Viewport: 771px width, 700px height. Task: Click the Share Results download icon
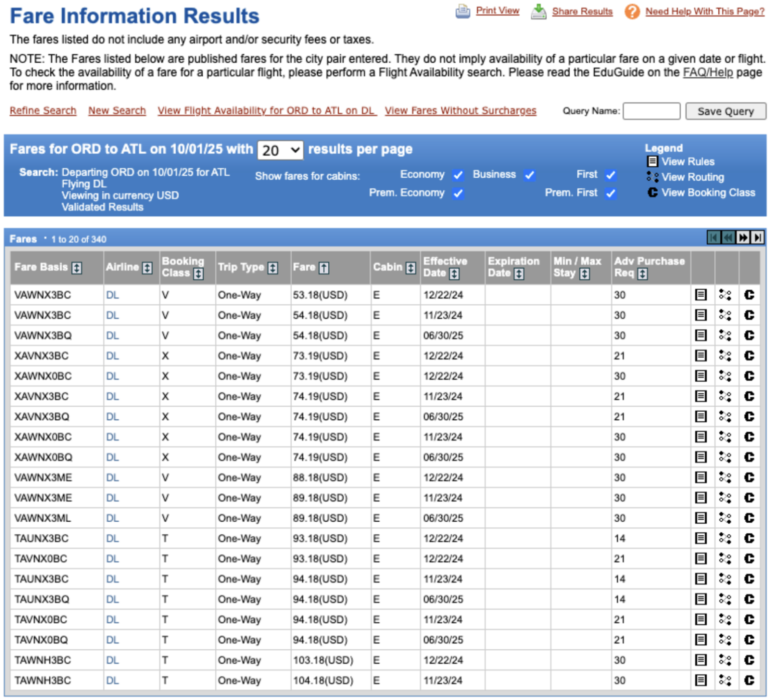click(x=539, y=11)
